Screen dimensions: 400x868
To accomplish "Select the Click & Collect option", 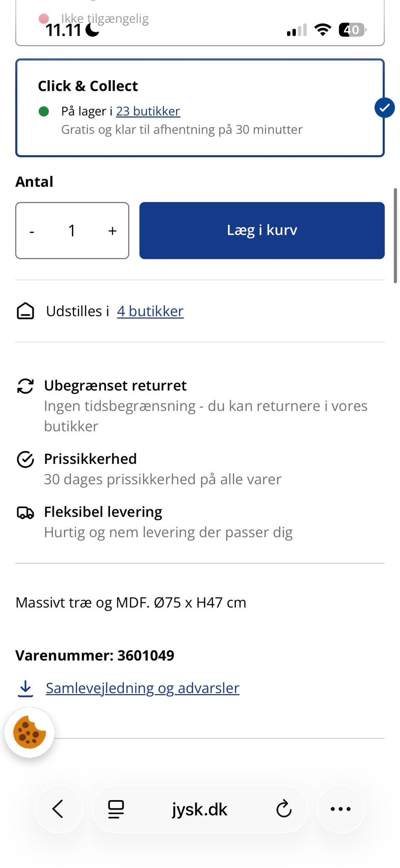I will [x=199, y=108].
